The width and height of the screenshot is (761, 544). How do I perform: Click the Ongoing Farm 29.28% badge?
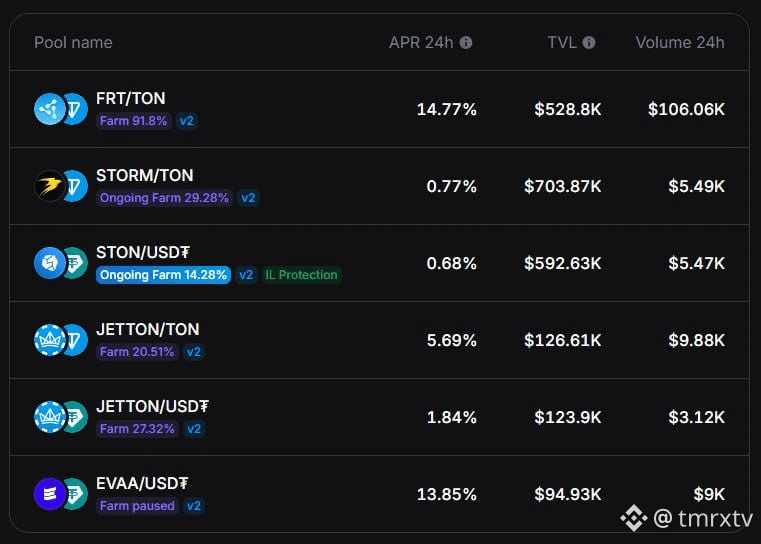[164, 198]
